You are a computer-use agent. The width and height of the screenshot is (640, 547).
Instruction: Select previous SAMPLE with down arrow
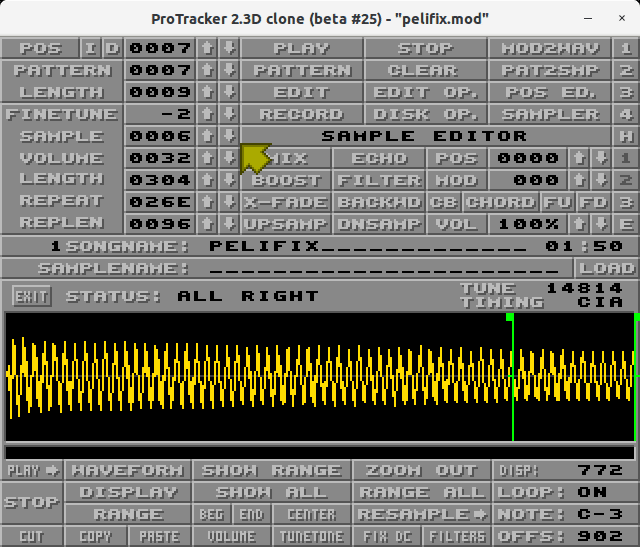(229, 136)
